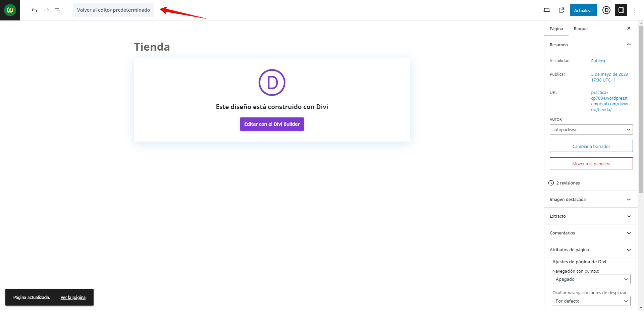
Task: Expand the Atributos de página section
Action: click(x=591, y=250)
